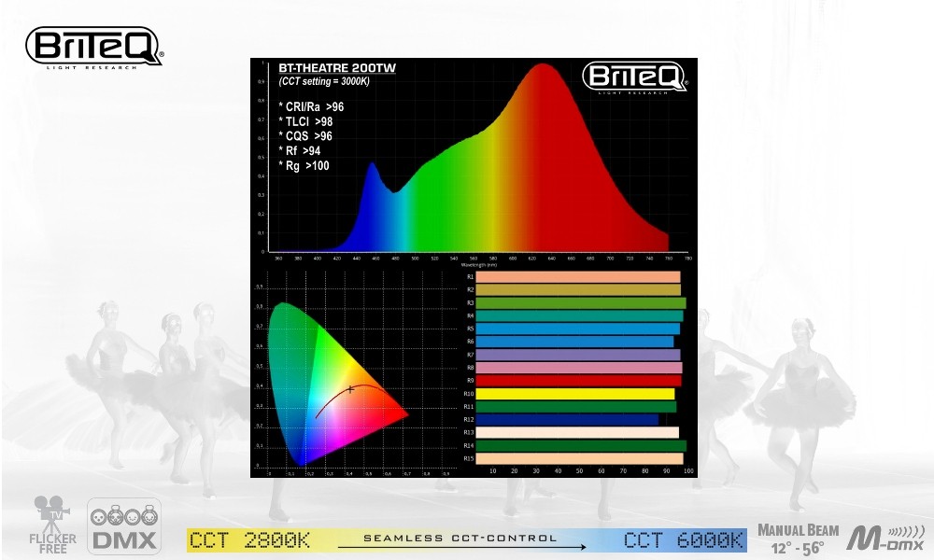Click the M-DMX wireless logo

coord(885,538)
